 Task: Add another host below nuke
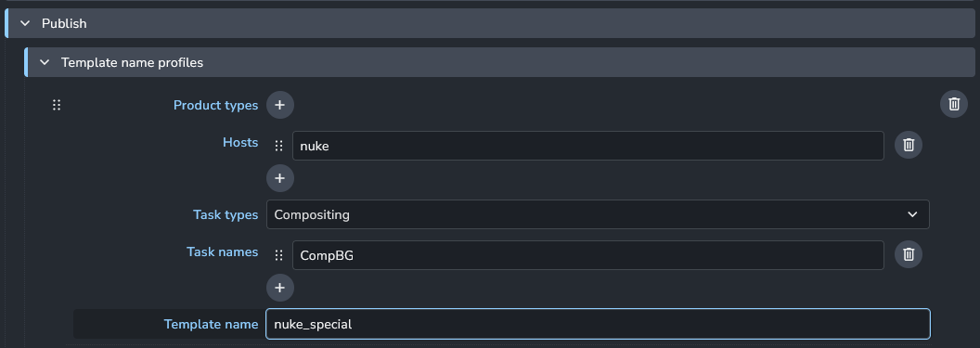pyautogui.click(x=280, y=178)
